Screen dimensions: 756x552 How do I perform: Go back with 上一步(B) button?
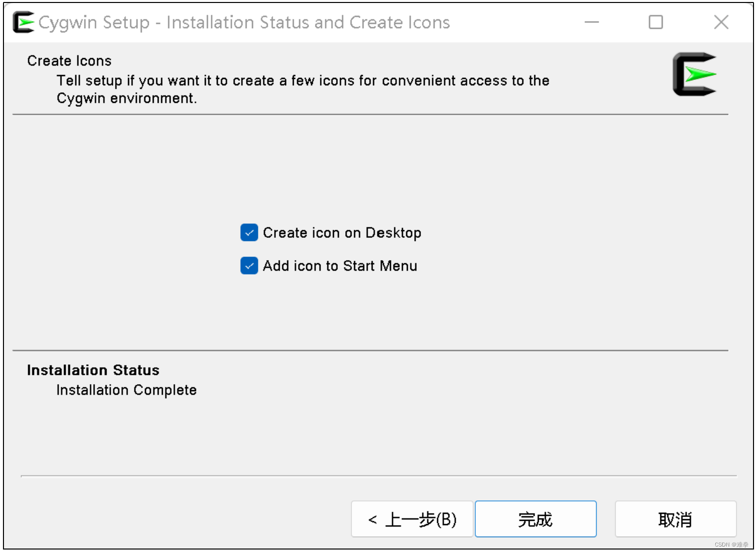pos(412,519)
